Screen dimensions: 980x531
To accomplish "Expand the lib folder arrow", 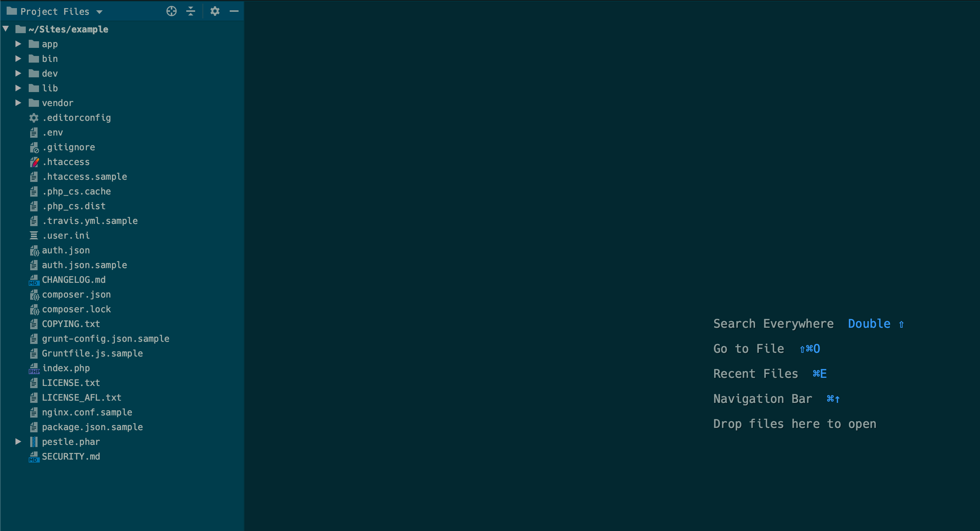I will (18, 88).
